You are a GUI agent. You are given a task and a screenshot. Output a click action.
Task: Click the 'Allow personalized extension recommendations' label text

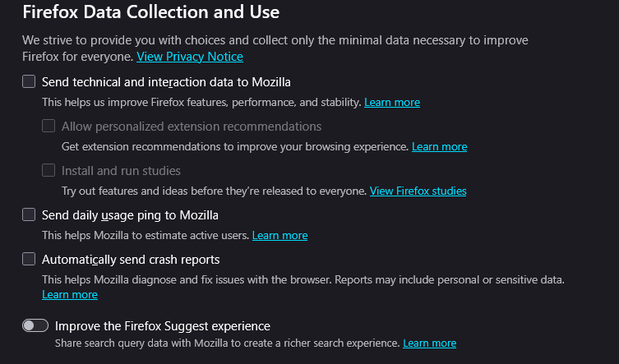click(192, 127)
